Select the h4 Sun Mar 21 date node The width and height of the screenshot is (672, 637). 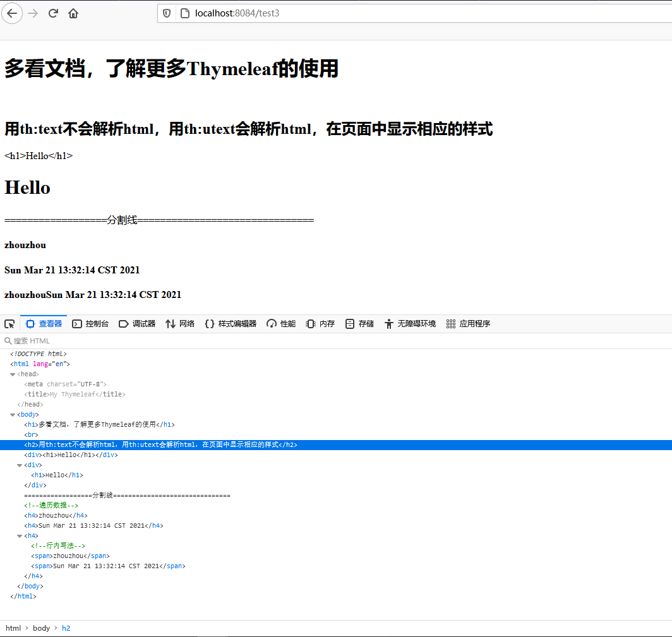(94, 526)
